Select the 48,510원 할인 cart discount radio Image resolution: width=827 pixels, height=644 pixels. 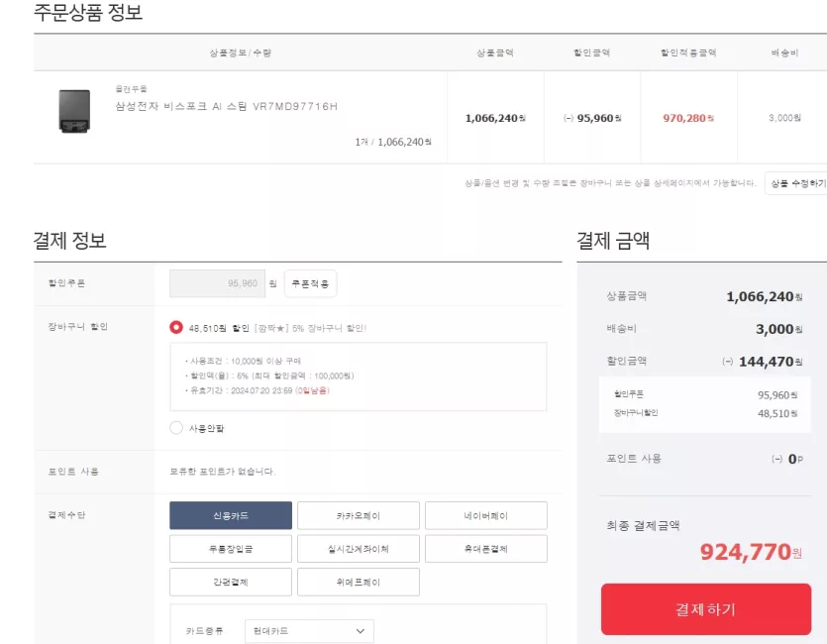pos(176,327)
